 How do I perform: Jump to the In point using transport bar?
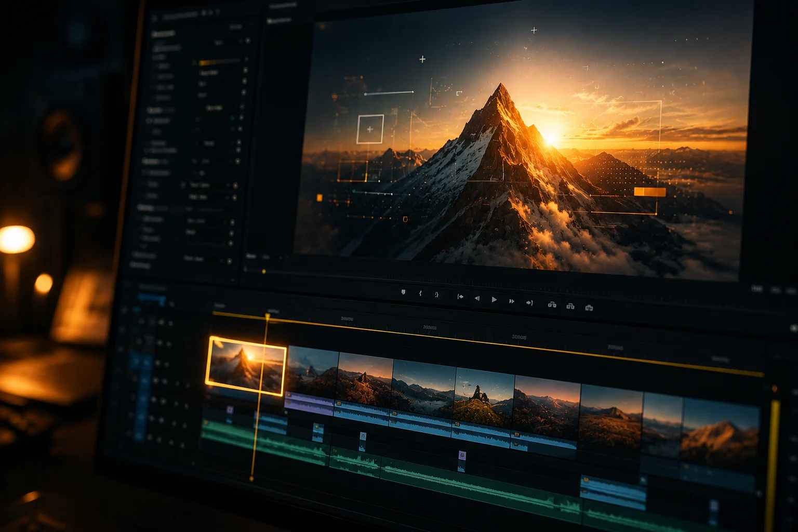(x=460, y=297)
